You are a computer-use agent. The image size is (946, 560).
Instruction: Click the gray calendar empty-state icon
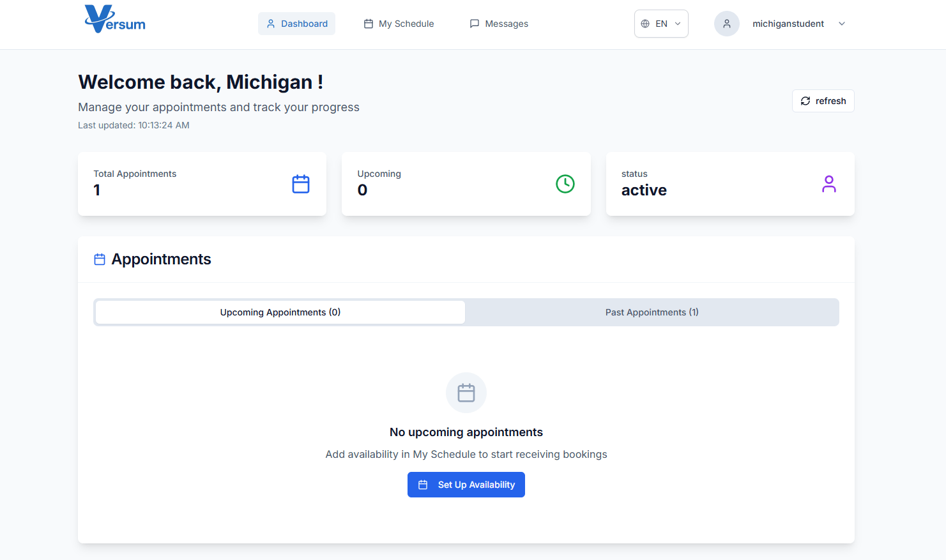[466, 393]
